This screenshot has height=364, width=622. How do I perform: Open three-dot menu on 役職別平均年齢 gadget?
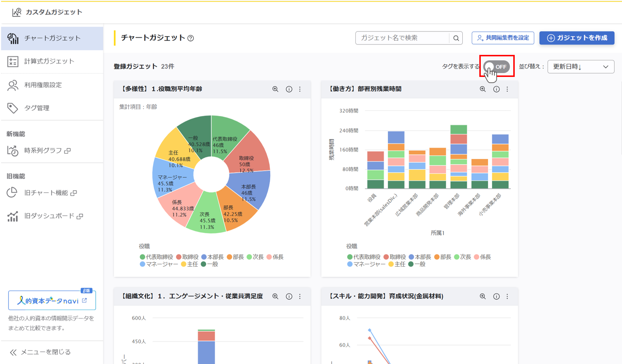click(x=300, y=89)
